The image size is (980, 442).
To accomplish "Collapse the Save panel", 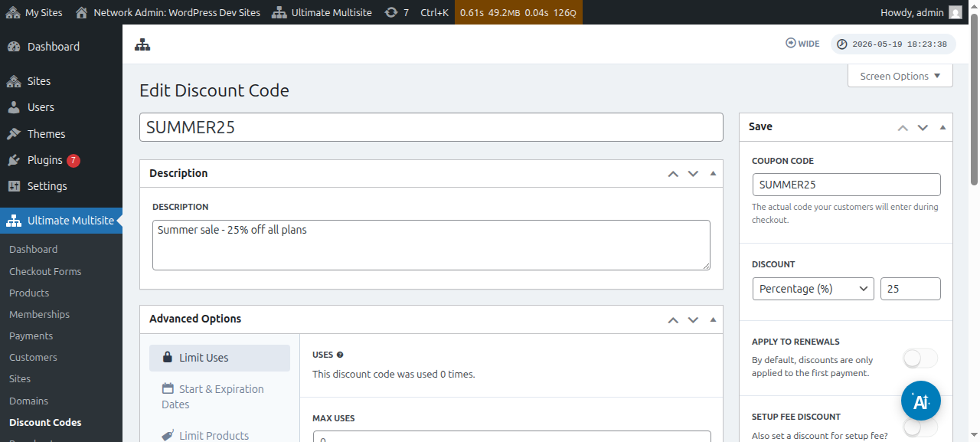I will [x=942, y=126].
